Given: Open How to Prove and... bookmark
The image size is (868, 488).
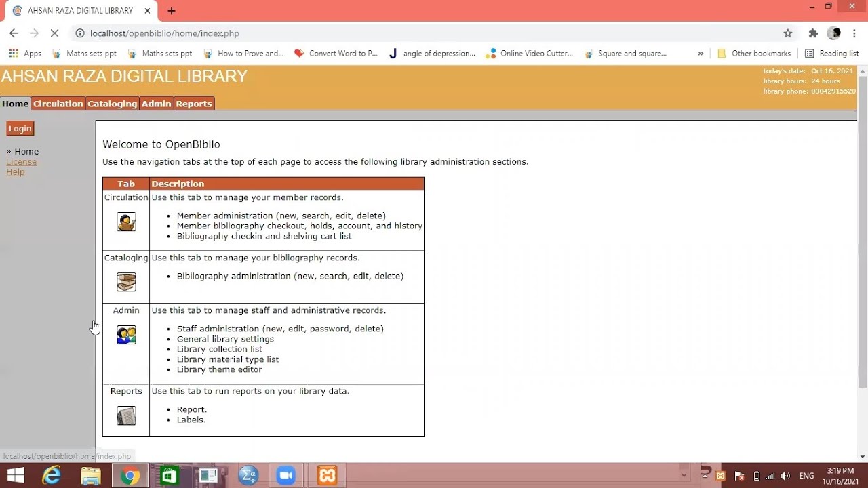Looking at the screenshot, I should click(243, 53).
